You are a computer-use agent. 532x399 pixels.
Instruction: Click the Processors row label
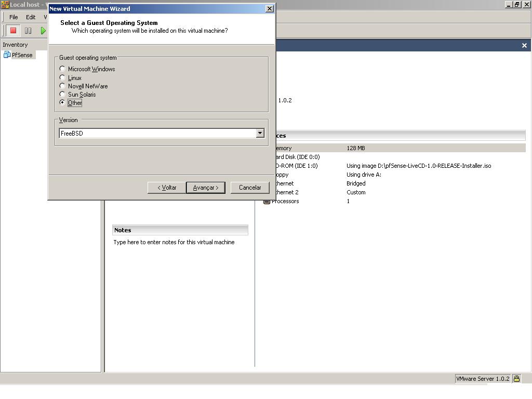(x=285, y=201)
